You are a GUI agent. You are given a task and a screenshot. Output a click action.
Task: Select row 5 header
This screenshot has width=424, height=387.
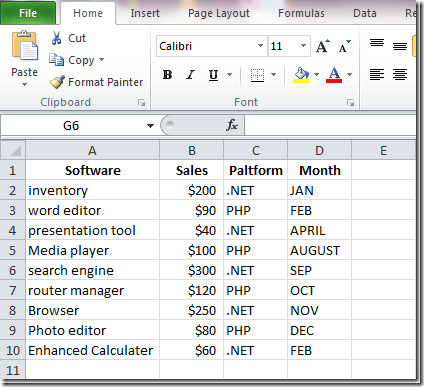click(13, 250)
